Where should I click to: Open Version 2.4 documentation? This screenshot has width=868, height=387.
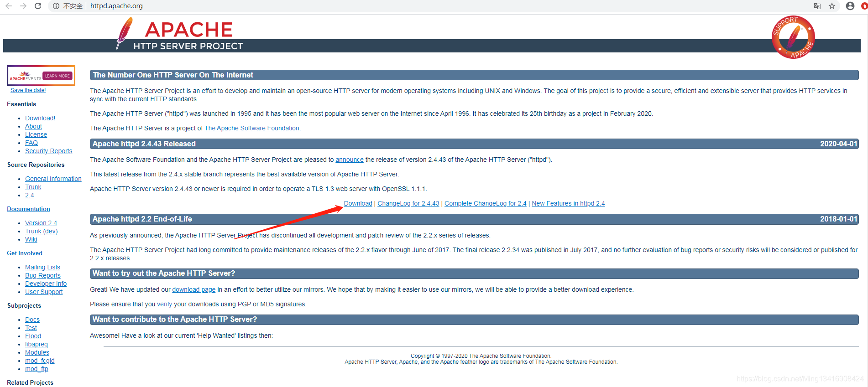41,223
